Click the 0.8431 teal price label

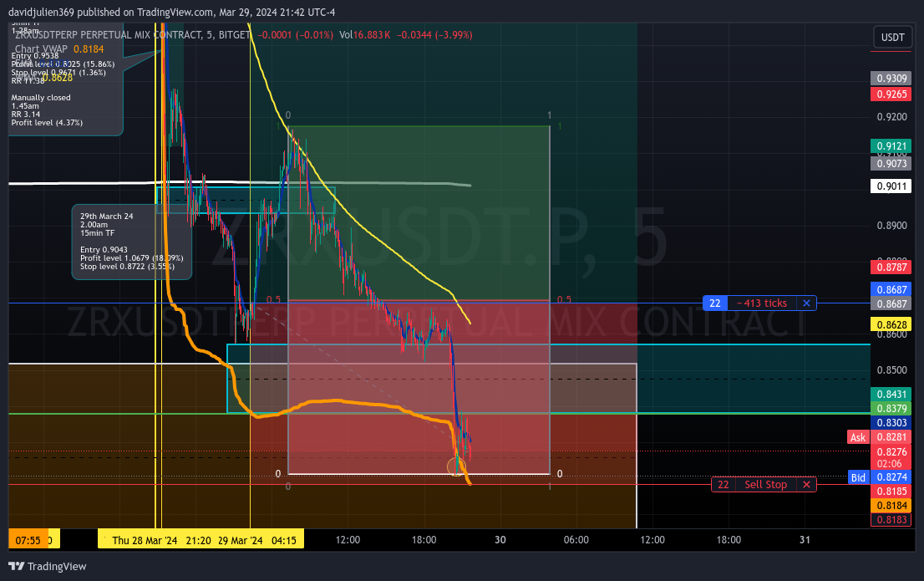[891, 394]
